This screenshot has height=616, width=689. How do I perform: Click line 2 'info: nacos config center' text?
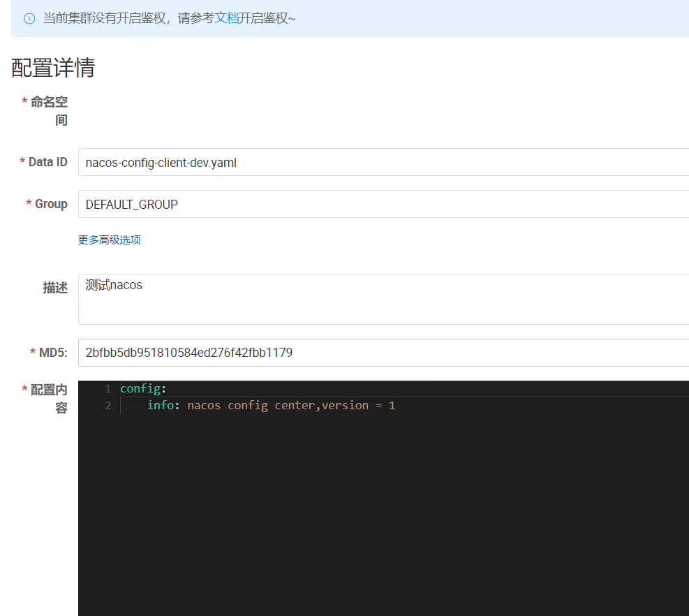pyautogui.click(x=271, y=405)
